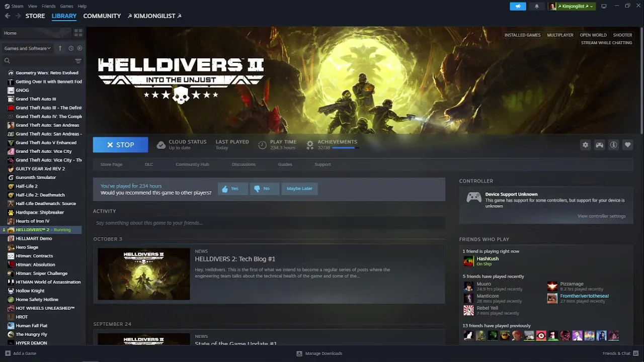
Task: Open the Help menu
Action: point(82,6)
